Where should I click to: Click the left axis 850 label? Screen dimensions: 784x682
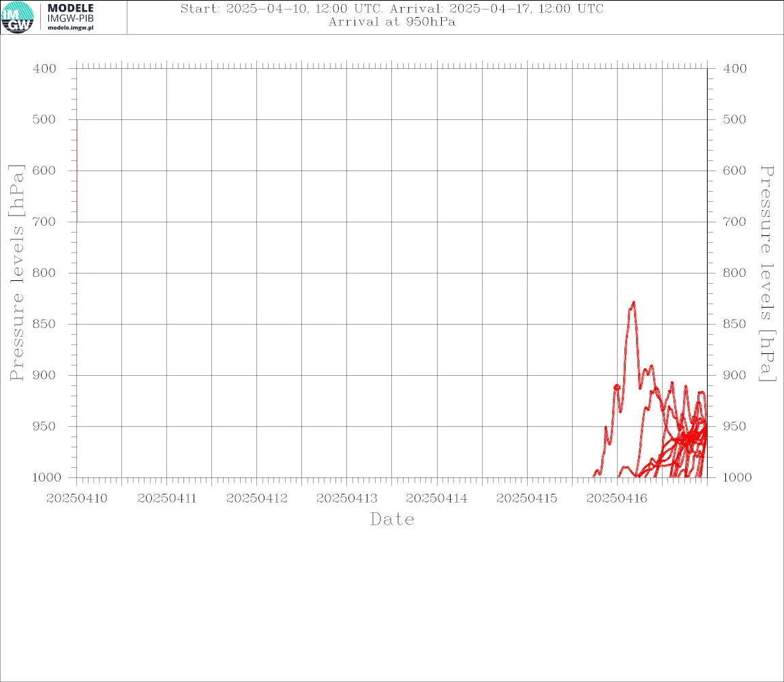click(x=44, y=324)
